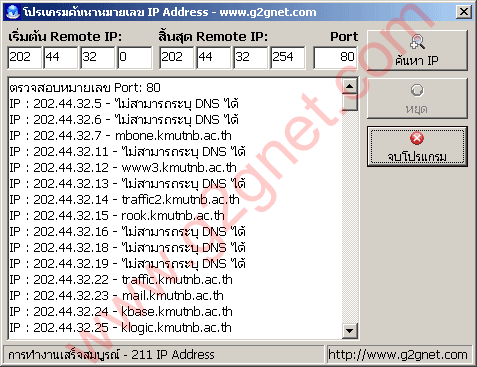Click the scrollbar up arrow

pyautogui.click(x=350, y=87)
